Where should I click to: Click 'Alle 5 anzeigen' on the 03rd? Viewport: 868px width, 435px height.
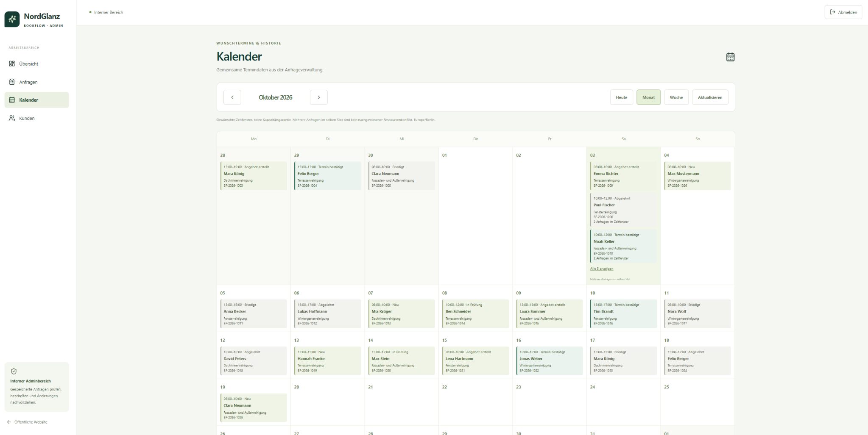pyautogui.click(x=602, y=269)
